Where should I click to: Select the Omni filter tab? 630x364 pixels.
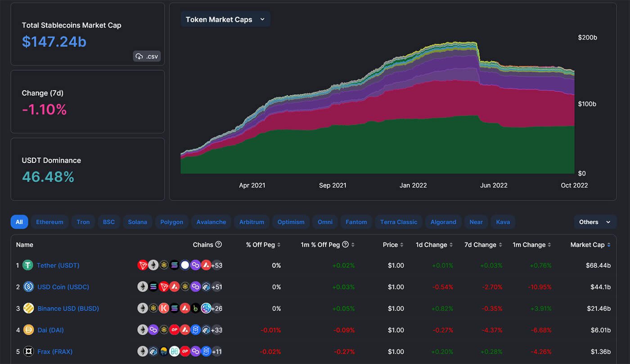click(325, 222)
